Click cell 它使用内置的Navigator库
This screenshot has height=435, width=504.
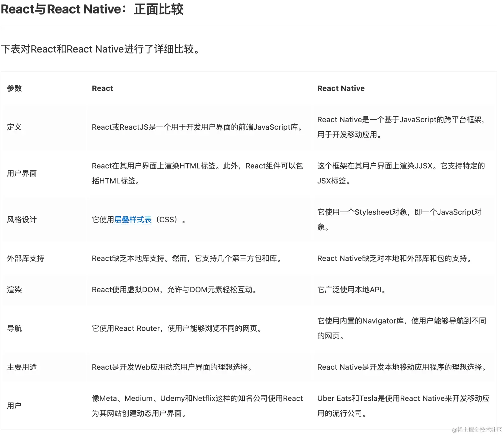point(402,328)
